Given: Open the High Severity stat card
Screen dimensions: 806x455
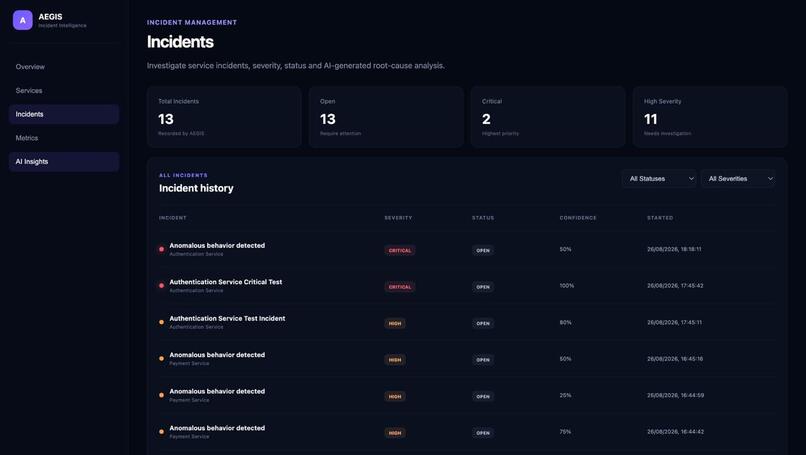Looking at the screenshot, I should (710, 117).
